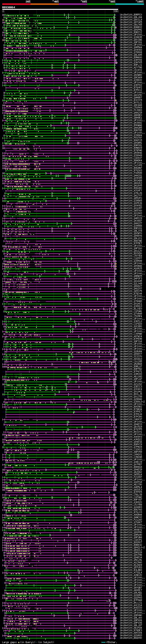Image resolution: width=146 pixels, height=644 pixels.
Task: Select the UniRef100_A9V3Y4 label
Action: pyautogui.click(x=131, y=633)
